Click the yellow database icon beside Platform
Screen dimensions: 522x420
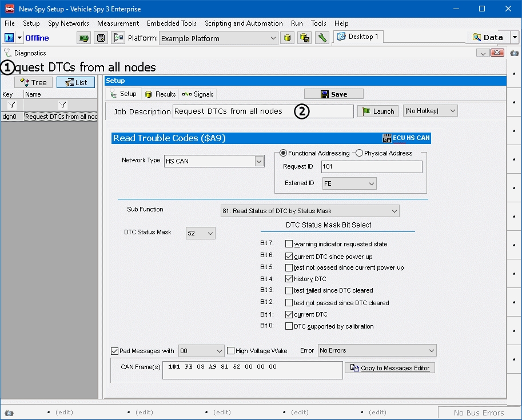pos(288,38)
